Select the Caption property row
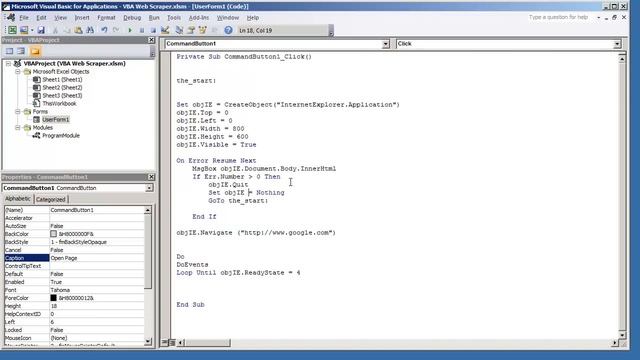The height and width of the screenshot is (360, 640). (x=74, y=258)
